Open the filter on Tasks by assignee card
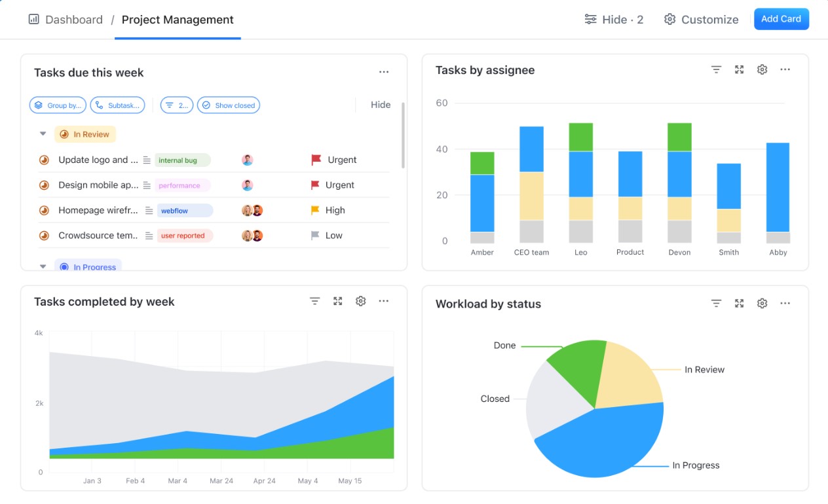Screen dimensions: 828x504 click(x=716, y=69)
